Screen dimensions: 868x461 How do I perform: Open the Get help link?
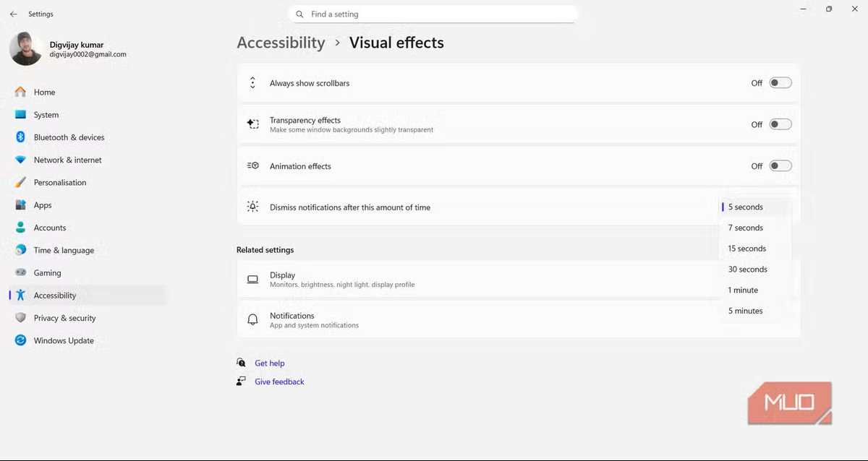269,363
